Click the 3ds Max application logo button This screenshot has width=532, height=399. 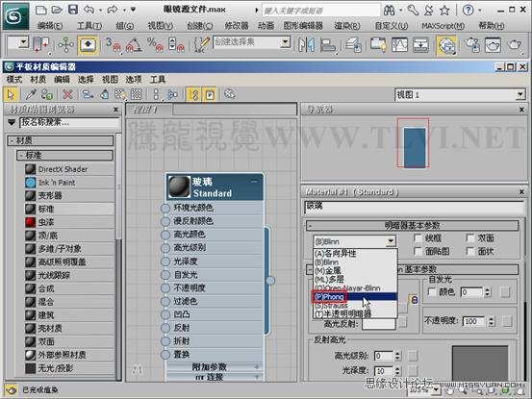(15, 16)
